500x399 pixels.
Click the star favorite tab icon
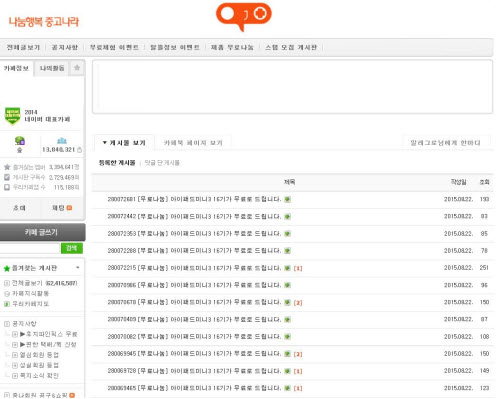77,68
